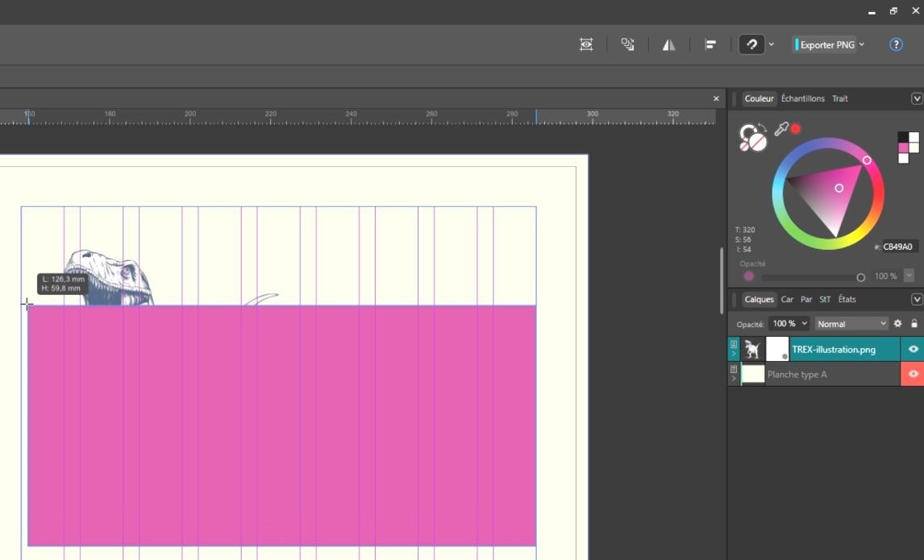Open the alignment options icon
This screenshot has height=560, width=924.
710,45
